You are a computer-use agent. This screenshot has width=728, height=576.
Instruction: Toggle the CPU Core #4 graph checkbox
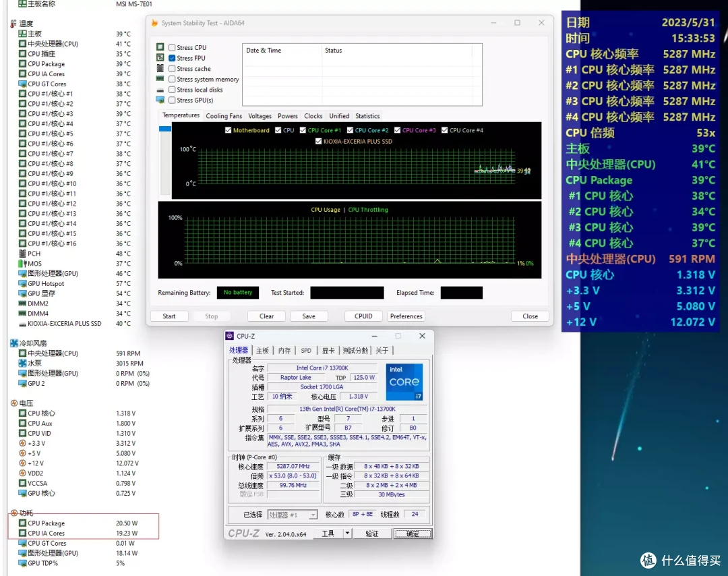click(444, 130)
